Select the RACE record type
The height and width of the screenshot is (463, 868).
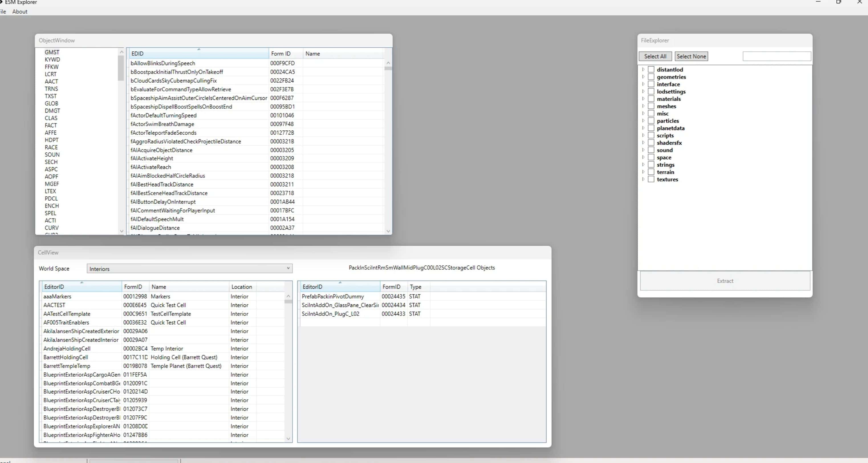coord(51,147)
